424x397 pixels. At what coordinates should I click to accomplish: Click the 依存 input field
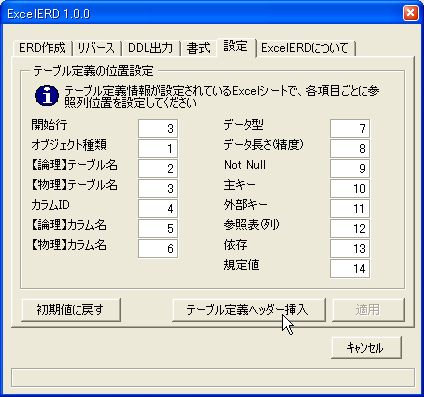[350, 248]
